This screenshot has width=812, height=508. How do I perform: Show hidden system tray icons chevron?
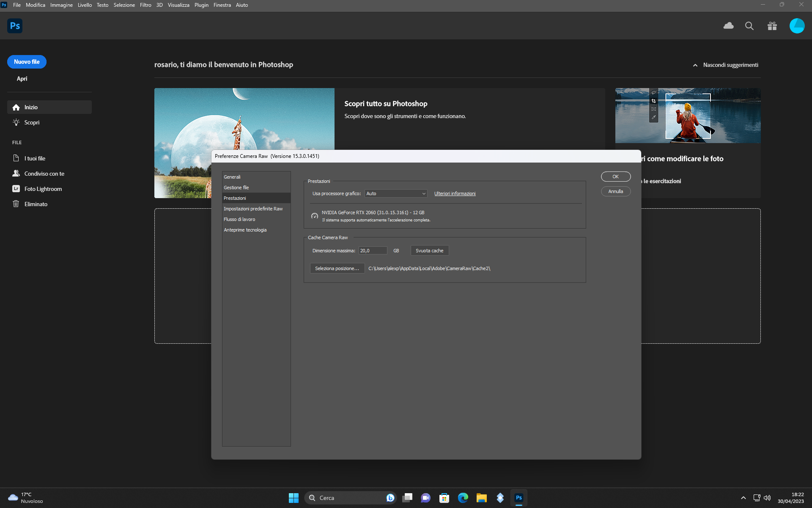pos(743,498)
